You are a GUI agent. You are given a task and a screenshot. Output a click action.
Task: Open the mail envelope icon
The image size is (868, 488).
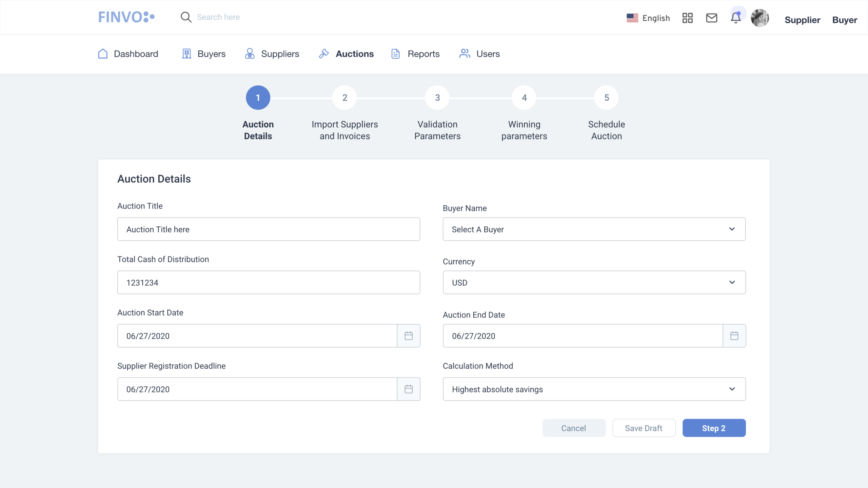(711, 18)
